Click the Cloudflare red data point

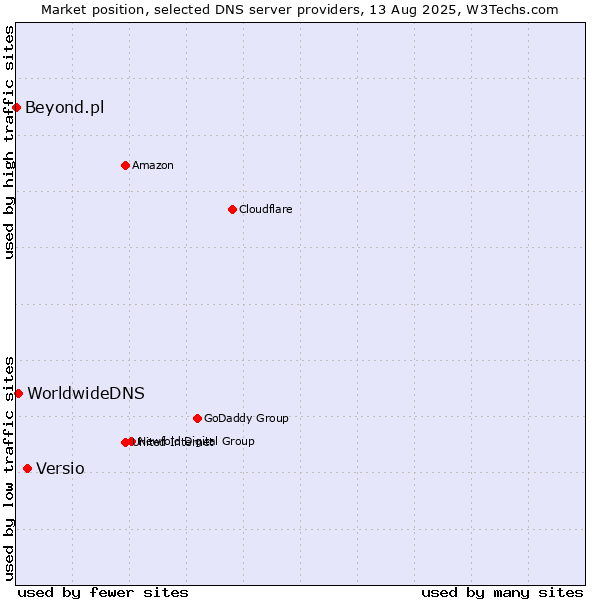click(232, 210)
